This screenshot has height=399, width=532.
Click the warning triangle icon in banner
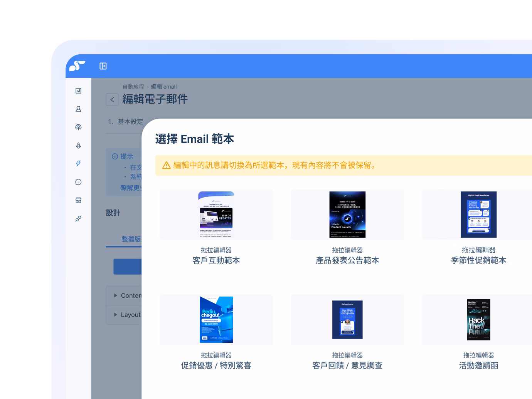167,166
